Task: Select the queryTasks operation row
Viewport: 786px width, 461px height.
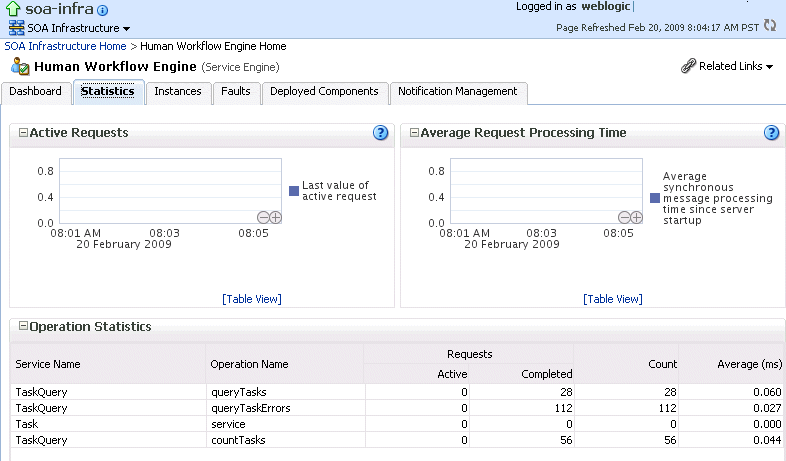Action: pyautogui.click(x=396, y=392)
